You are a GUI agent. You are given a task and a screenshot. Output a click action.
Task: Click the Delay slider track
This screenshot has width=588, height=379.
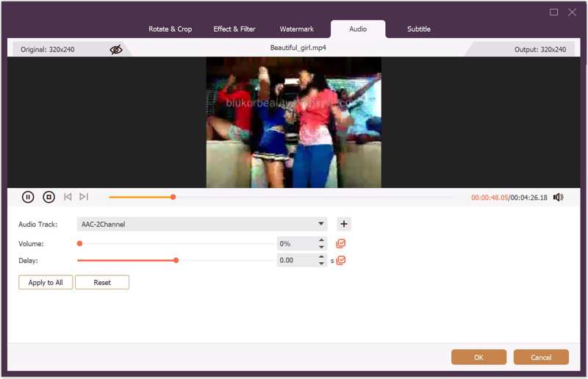220,260
